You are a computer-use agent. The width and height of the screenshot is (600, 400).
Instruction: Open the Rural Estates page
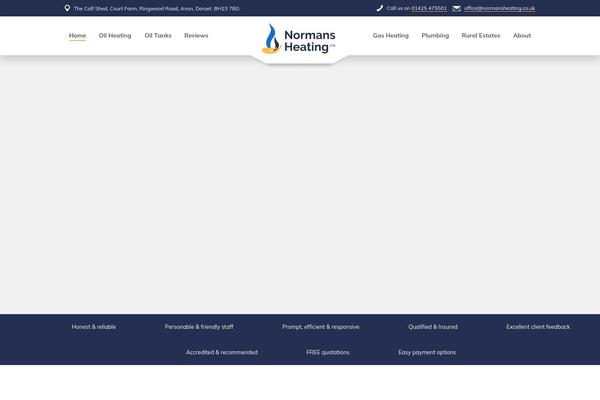(481, 35)
